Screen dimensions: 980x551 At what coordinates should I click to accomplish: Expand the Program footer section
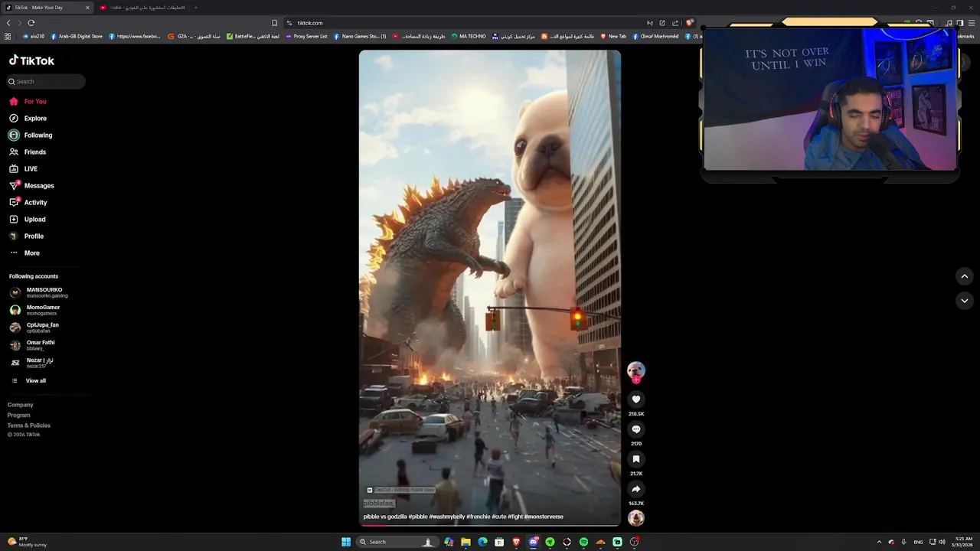19,415
